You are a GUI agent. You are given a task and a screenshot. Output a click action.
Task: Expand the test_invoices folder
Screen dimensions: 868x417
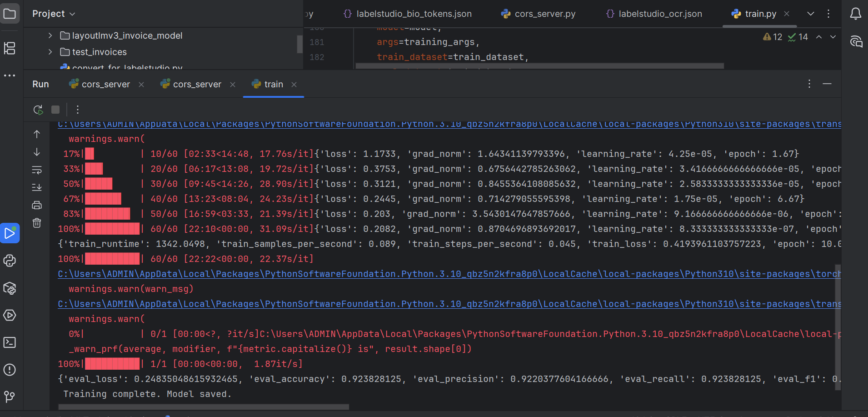point(50,52)
